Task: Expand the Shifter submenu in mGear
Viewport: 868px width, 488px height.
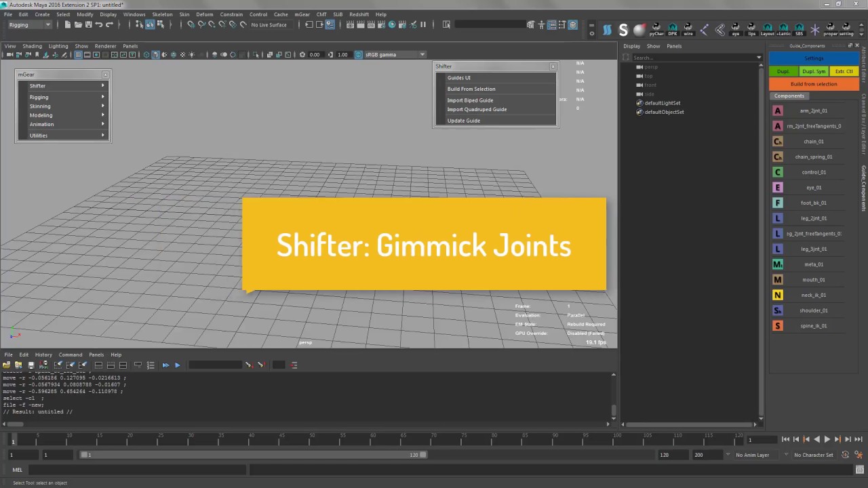Action: (66, 85)
